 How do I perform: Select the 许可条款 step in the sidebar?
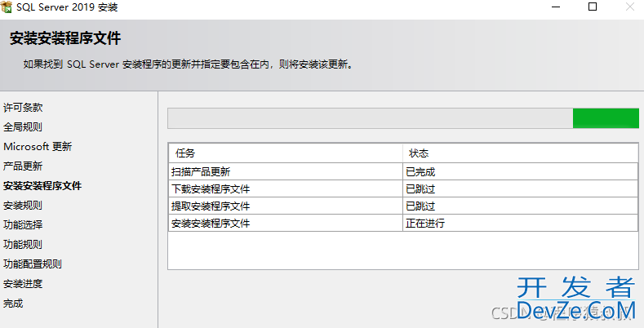[x=23, y=108]
